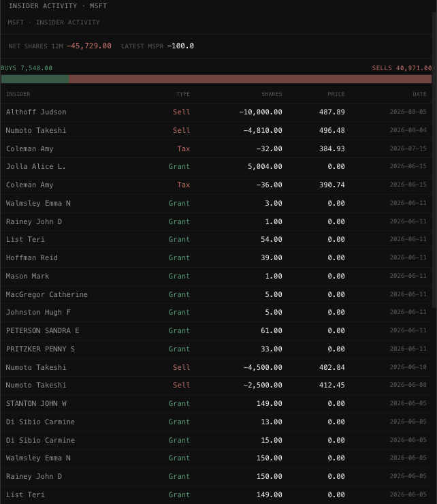Select Rainey John D row with 150.00 shares
Screen dimensions: 437x504
(216, 476)
